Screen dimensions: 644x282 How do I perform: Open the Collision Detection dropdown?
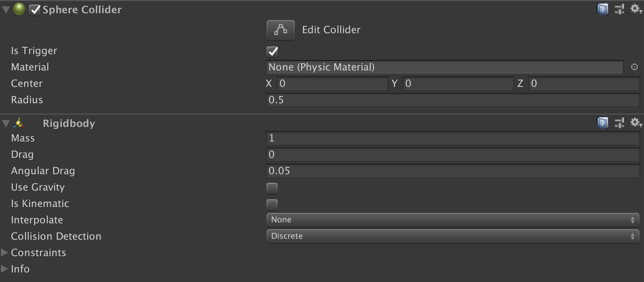tap(453, 236)
